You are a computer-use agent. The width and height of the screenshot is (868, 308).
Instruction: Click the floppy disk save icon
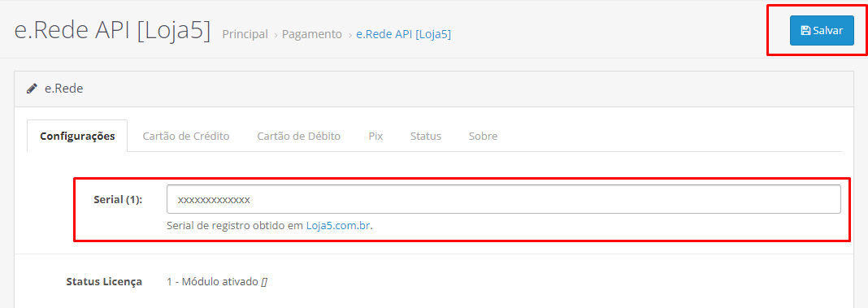pos(806,30)
